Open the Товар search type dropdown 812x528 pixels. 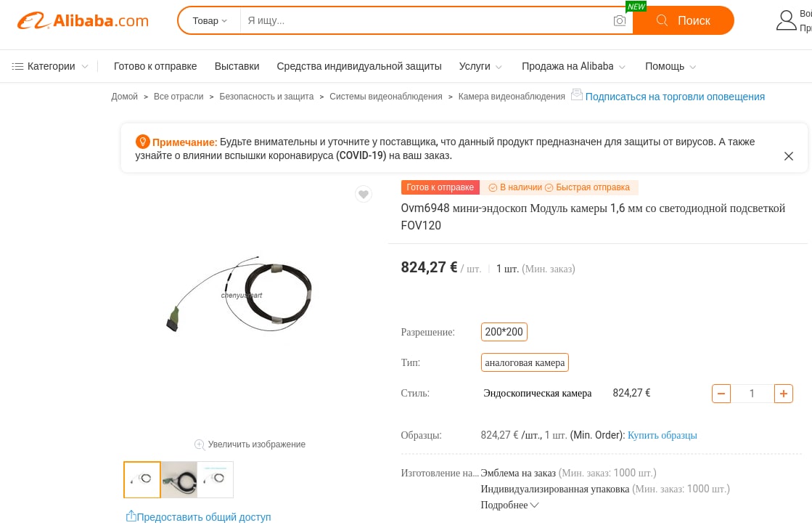point(210,21)
